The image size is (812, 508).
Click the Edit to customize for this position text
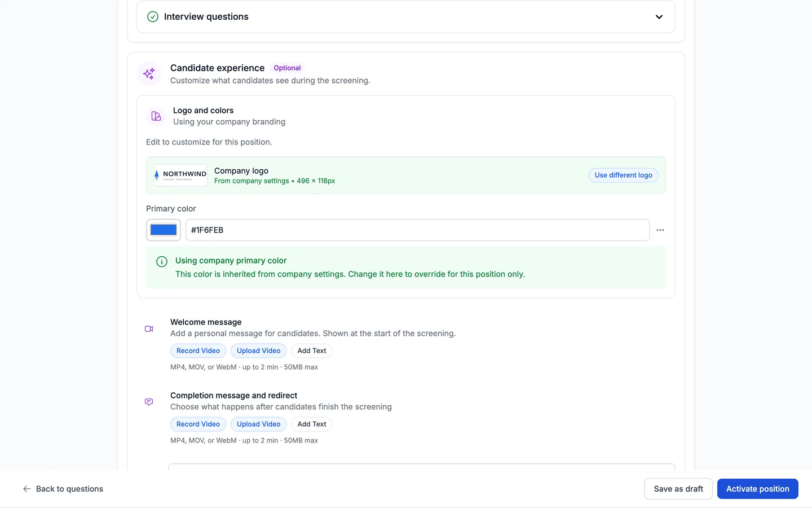click(209, 142)
